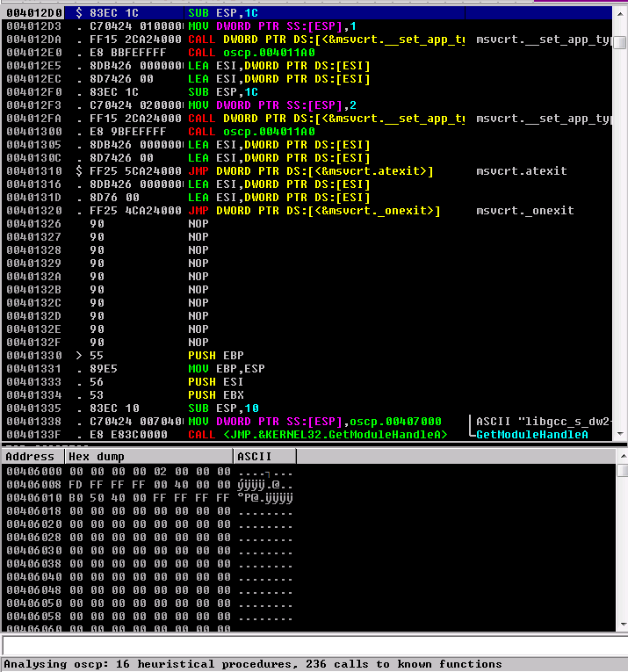
Task: Select the PUSH EBP row at 00401330
Action: (307, 355)
